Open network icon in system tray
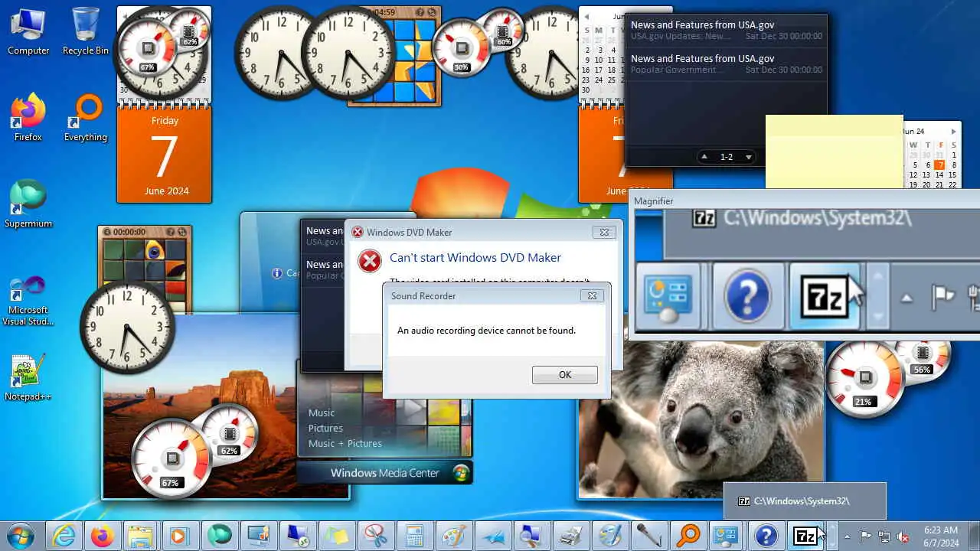The height and width of the screenshot is (551, 980). pyautogui.click(x=884, y=536)
